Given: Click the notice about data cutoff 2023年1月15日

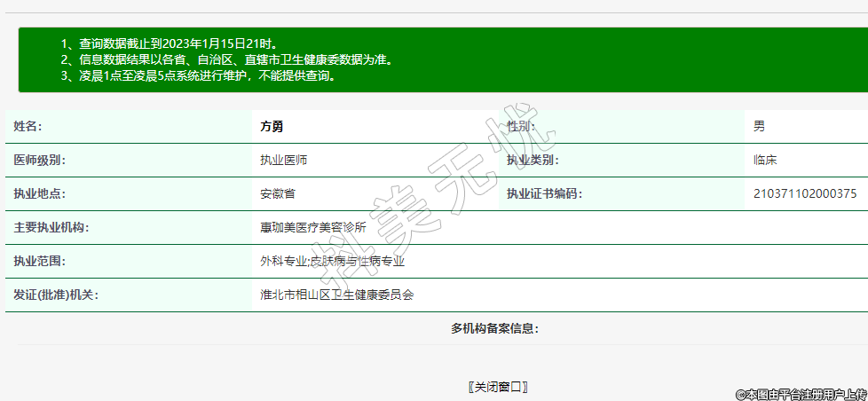Looking at the screenshot, I should coord(170,43).
